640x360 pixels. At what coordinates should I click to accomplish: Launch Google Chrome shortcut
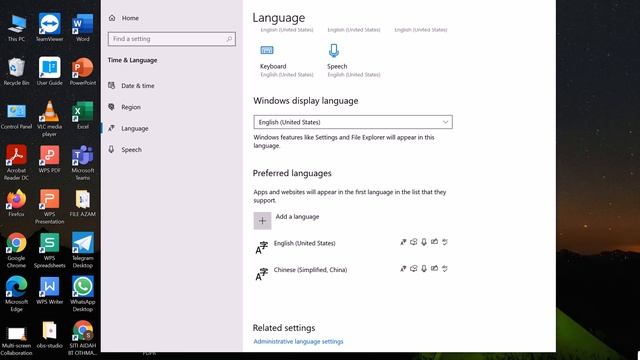16,250
